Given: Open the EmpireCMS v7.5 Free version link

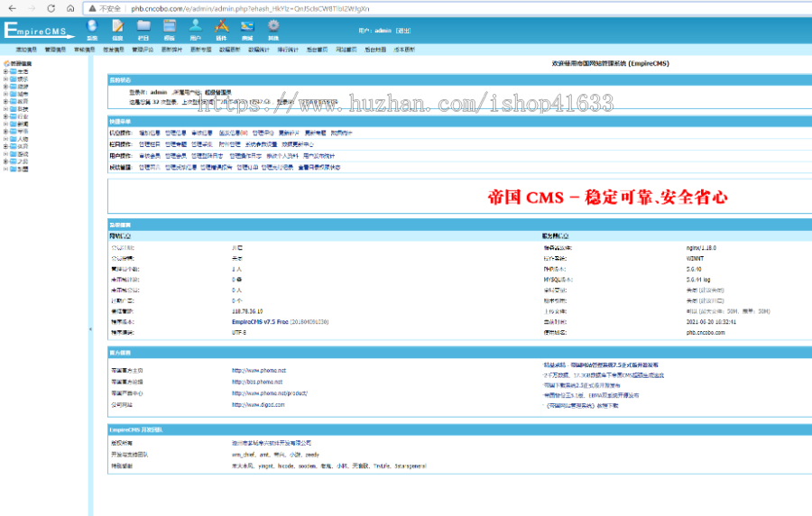Looking at the screenshot, I should point(260,322).
